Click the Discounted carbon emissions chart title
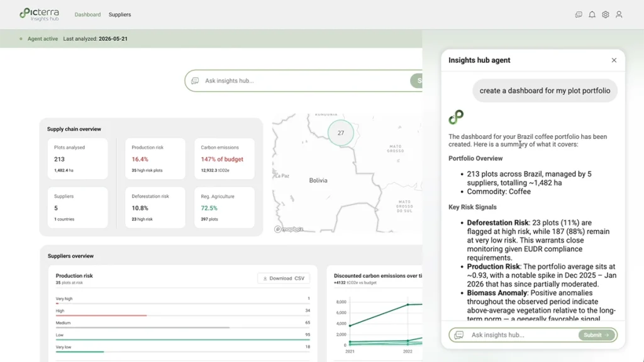644x362 pixels. pyautogui.click(x=378, y=276)
